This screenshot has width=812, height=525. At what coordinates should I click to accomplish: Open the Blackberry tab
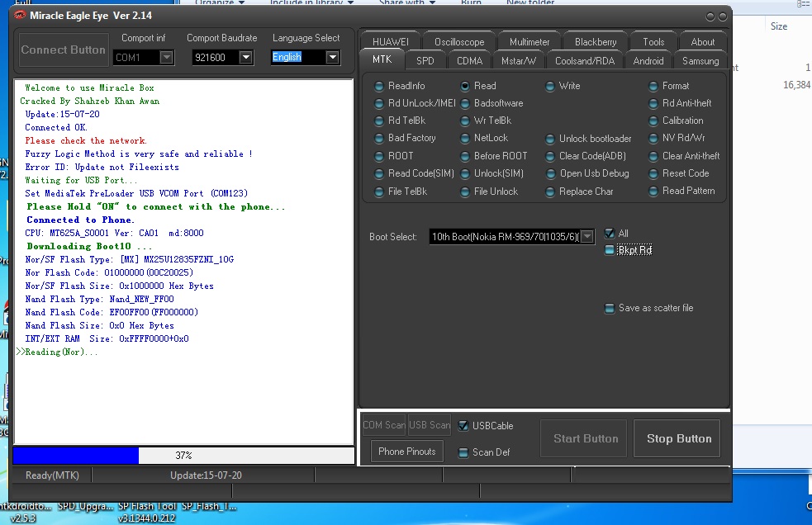(596, 42)
